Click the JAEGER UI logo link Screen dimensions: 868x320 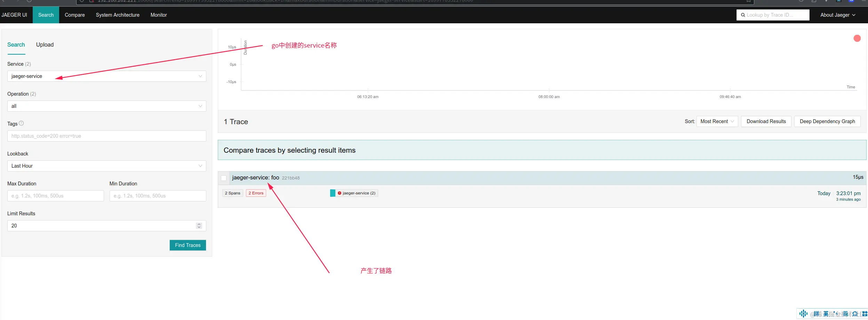[14, 15]
